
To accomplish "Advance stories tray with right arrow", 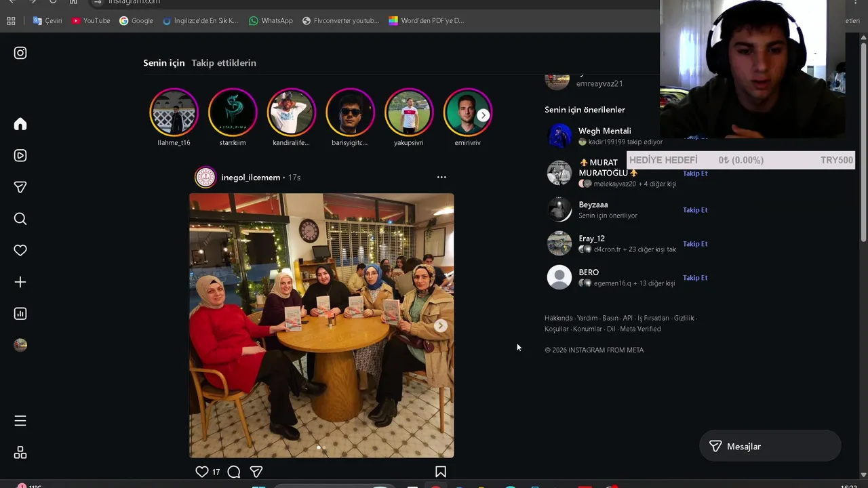I will [483, 115].
